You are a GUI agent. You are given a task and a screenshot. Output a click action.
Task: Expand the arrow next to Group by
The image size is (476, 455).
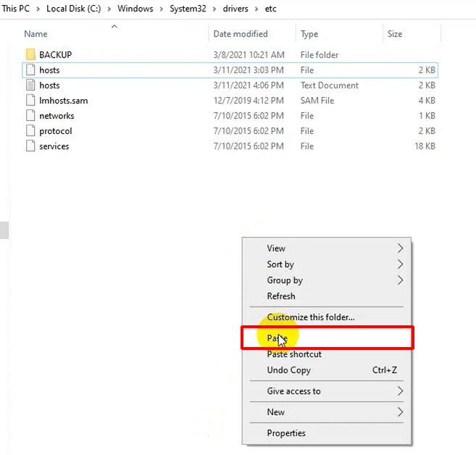pyautogui.click(x=400, y=280)
